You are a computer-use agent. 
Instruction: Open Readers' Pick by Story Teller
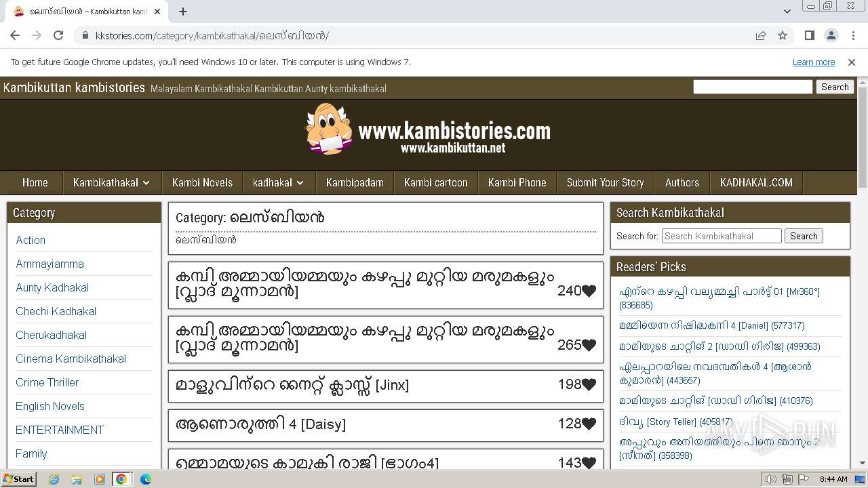(x=675, y=422)
